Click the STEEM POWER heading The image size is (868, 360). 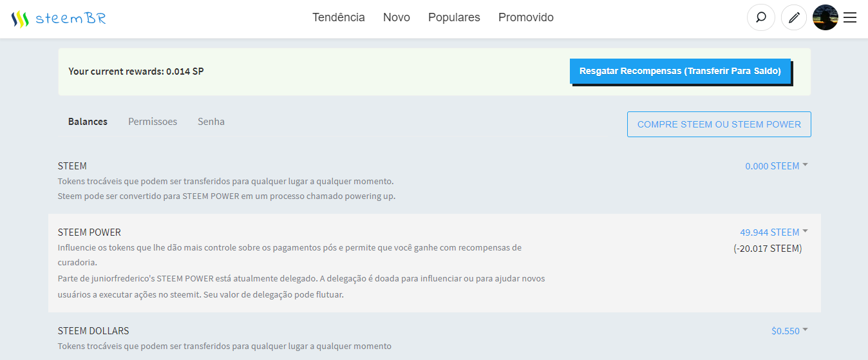pyautogui.click(x=90, y=232)
